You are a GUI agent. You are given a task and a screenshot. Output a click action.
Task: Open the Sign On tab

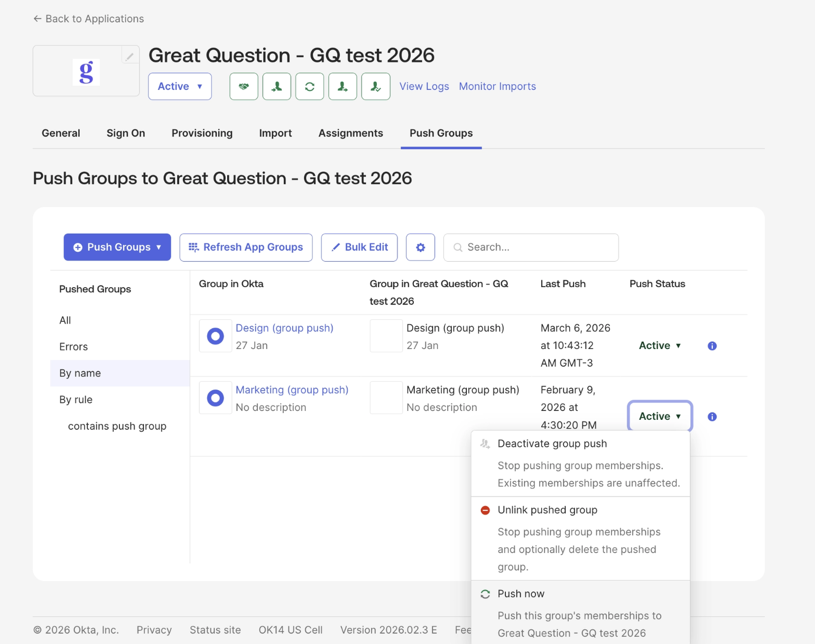click(126, 133)
